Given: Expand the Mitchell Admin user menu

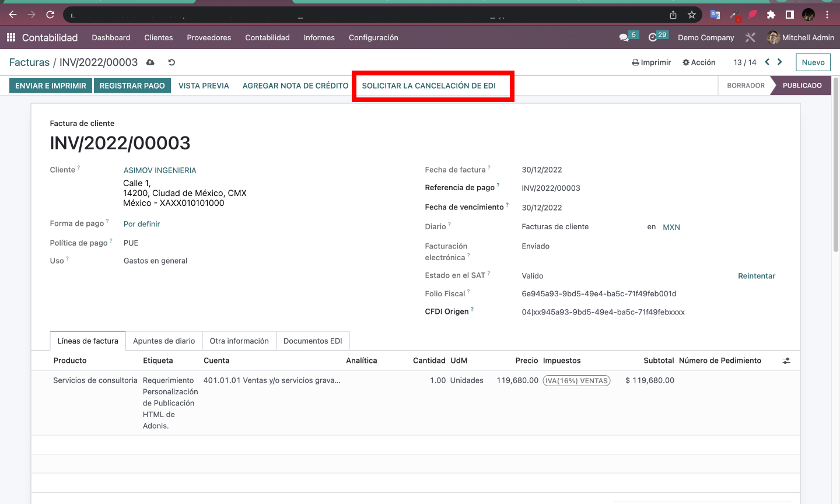Looking at the screenshot, I should click(800, 37).
